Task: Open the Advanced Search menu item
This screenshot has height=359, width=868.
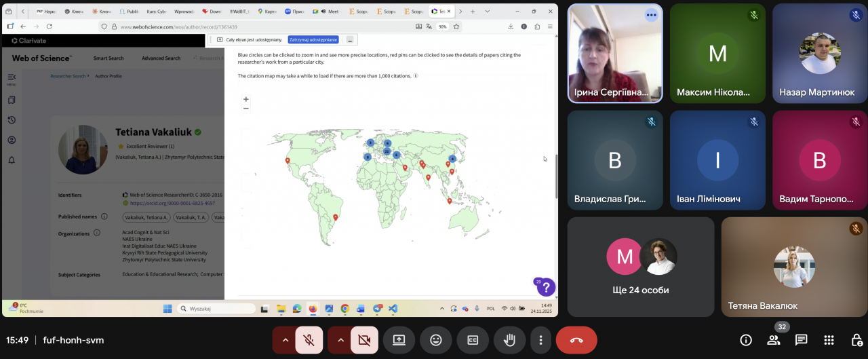Action: [161, 58]
